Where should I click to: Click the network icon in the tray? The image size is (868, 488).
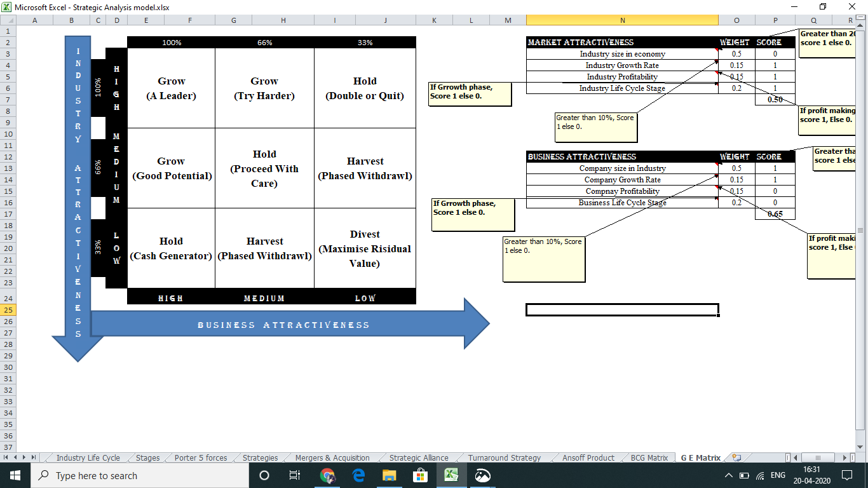coord(760,475)
